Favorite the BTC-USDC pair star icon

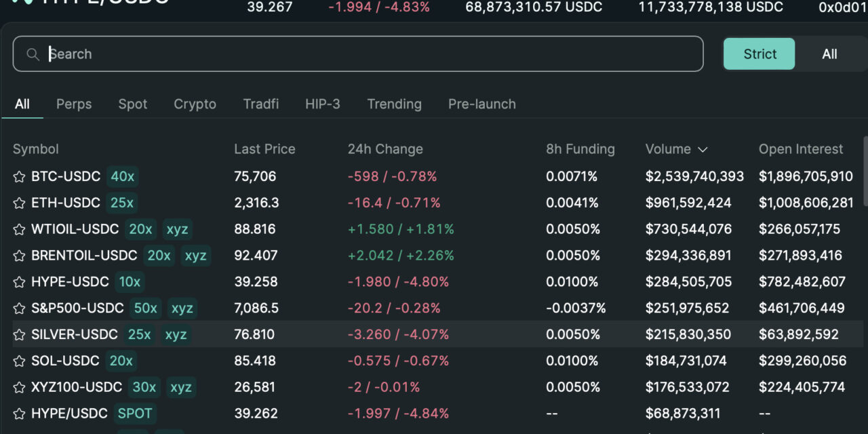18,176
